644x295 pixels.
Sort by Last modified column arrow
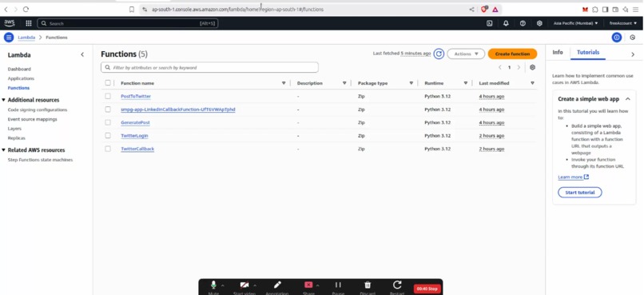click(x=532, y=83)
